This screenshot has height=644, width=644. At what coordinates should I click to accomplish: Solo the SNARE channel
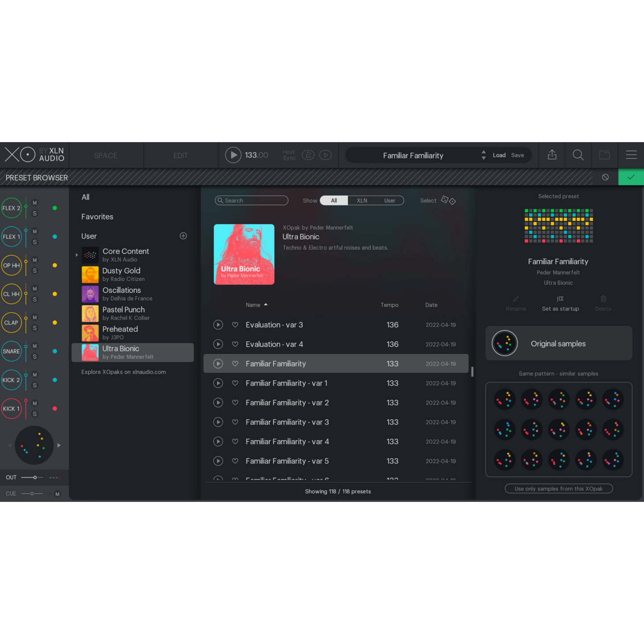pyautogui.click(x=35, y=357)
